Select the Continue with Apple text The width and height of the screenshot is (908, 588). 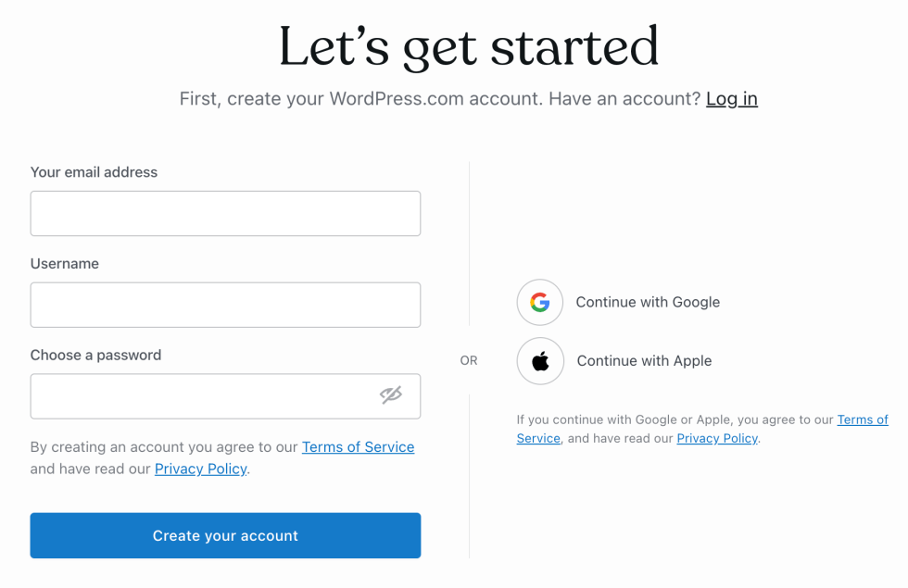click(x=644, y=361)
